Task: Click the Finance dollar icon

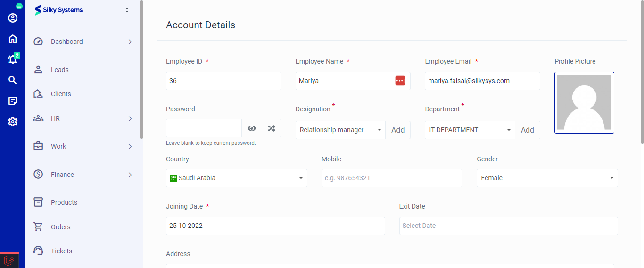Action: pos(38,175)
